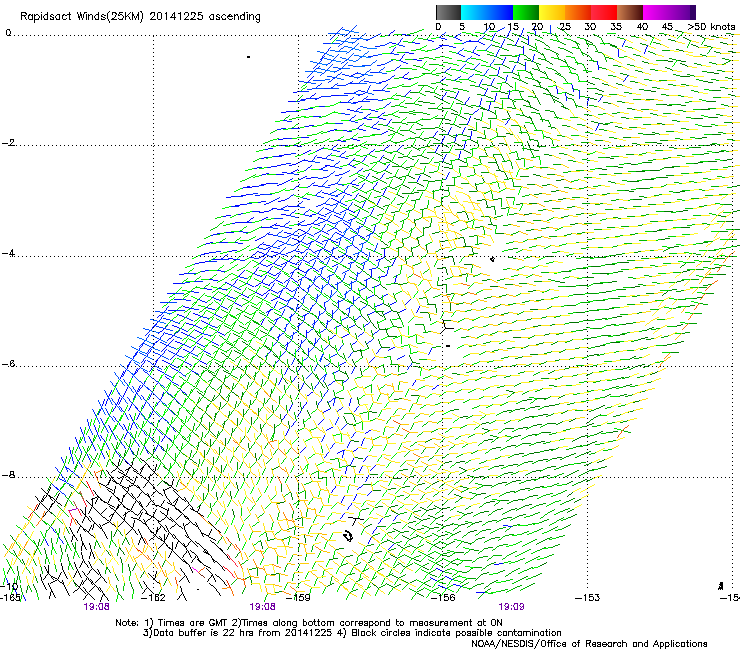The height and width of the screenshot is (650, 740).
Task: Click the 'NOAA/NESDIS/Office of Research and Applications' credit
Action: coord(589,644)
